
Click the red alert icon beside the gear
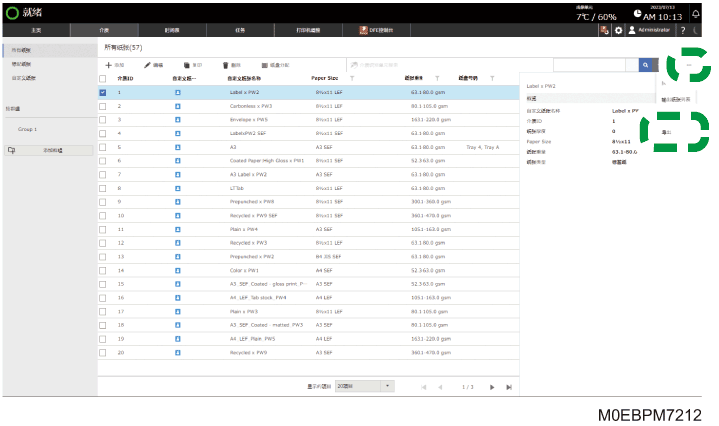coord(605,30)
